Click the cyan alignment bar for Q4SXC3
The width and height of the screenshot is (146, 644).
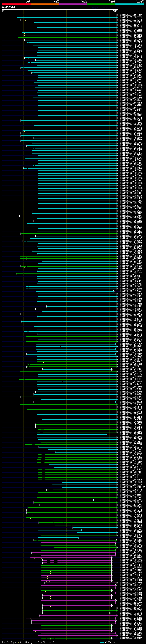pos(77,369)
